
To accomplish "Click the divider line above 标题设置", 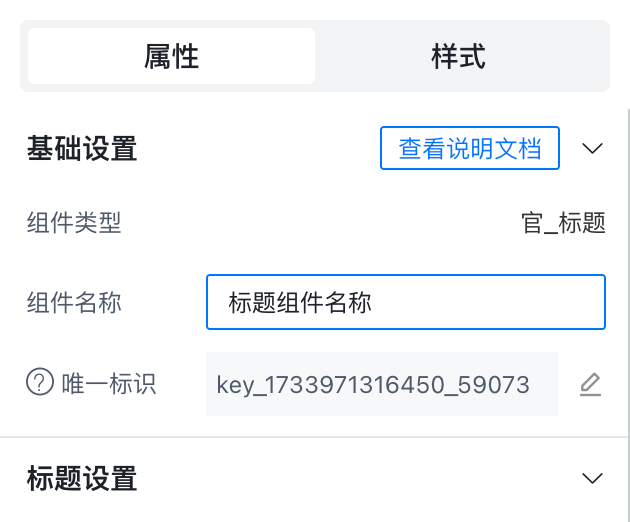I will coord(315,437).
